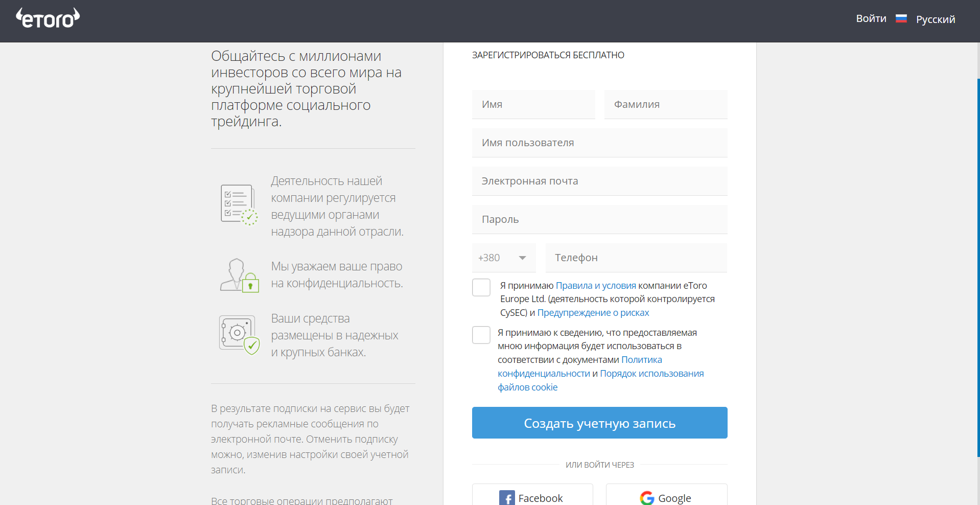Click the regulation checklist icon
Screen dimensions: 980x505
239,205
